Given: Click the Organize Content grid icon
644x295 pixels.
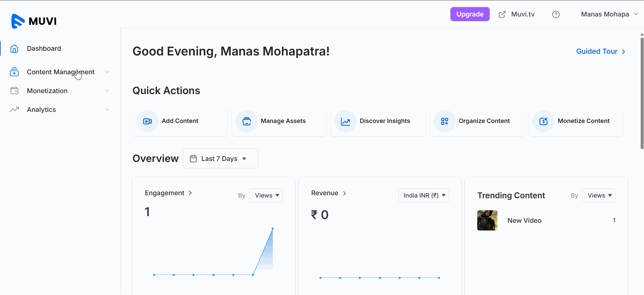Looking at the screenshot, I should click(x=444, y=121).
